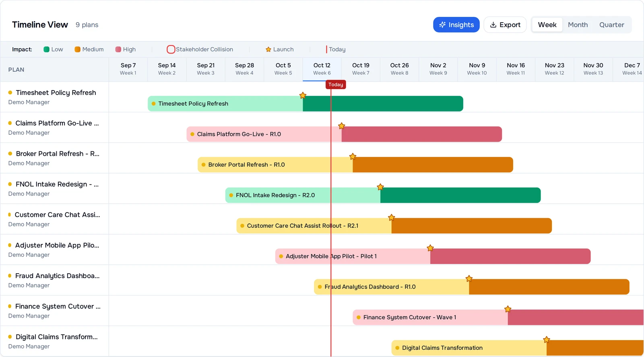Click the Fraud Analytics Dashboard launch star
This screenshot has height=357, width=644.
(469, 279)
